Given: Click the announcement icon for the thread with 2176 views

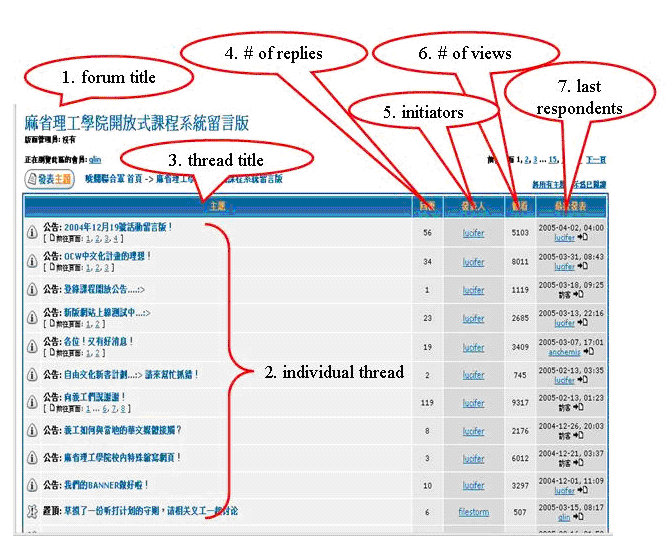Looking at the screenshot, I should [32, 431].
